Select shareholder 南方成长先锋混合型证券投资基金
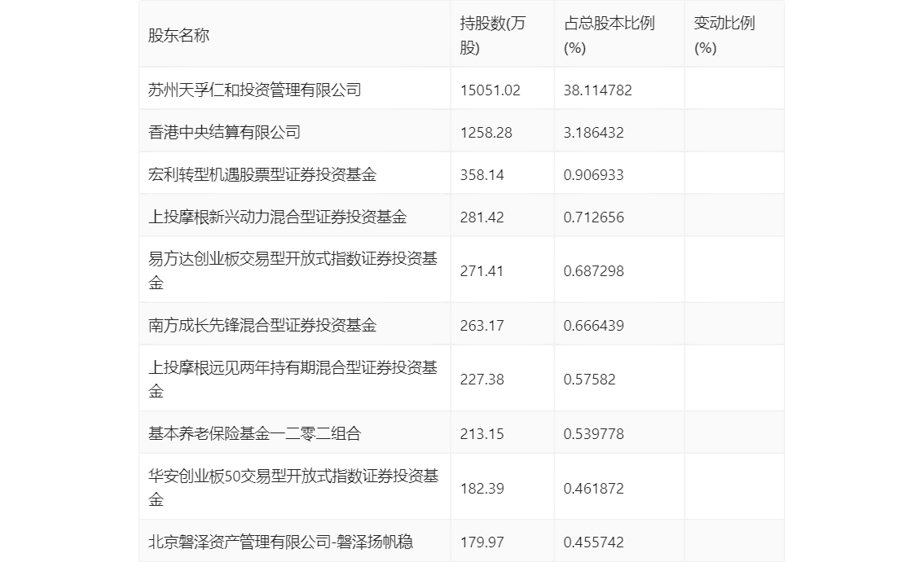Screen dimensions: 924x562 262,325
